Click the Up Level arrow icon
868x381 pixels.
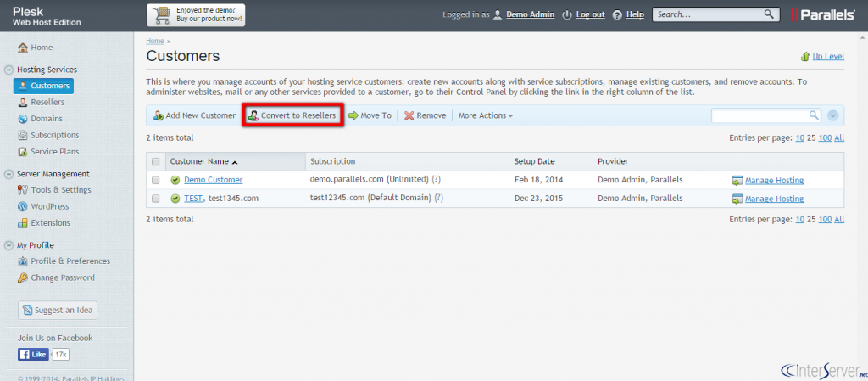(805, 57)
